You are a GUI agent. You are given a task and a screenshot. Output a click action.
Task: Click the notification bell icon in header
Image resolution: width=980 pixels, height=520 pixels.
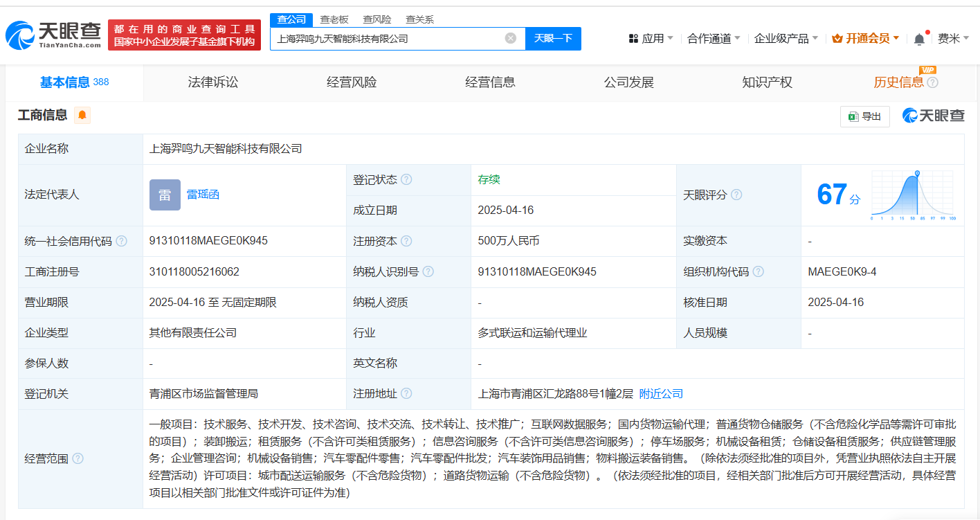[x=918, y=39]
